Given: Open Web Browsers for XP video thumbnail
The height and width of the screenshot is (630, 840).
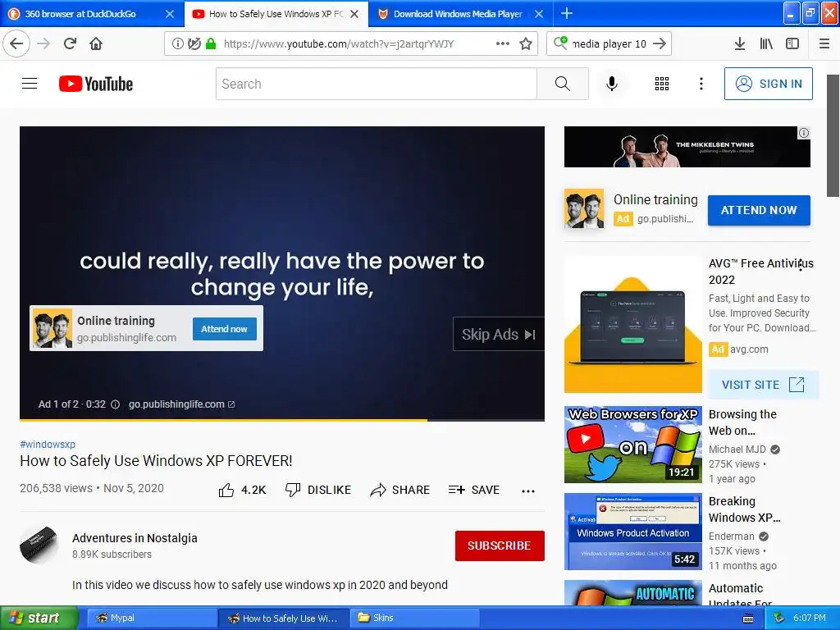Looking at the screenshot, I should point(632,444).
